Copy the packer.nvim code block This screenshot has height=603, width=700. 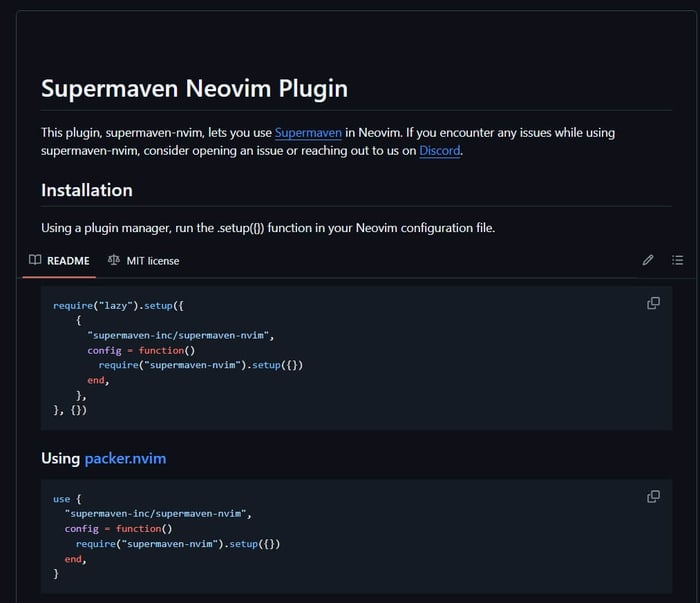(x=654, y=496)
